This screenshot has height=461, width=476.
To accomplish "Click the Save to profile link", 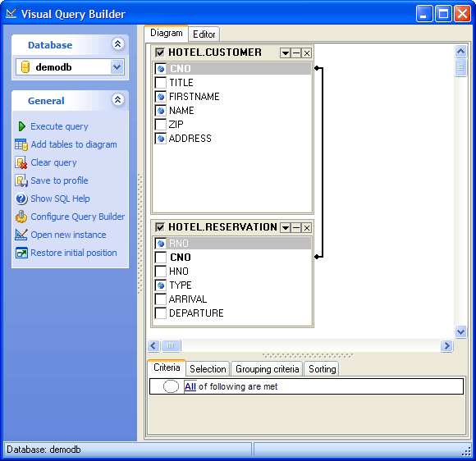I will coord(59,180).
